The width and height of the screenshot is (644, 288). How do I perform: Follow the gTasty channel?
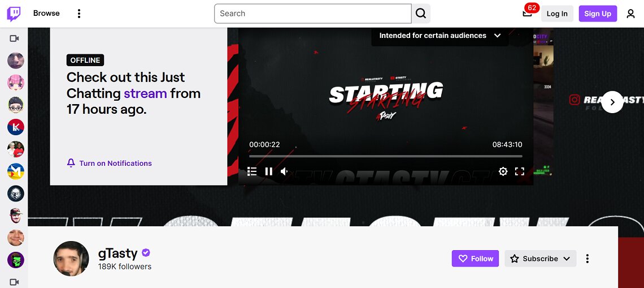click(475, 259)
